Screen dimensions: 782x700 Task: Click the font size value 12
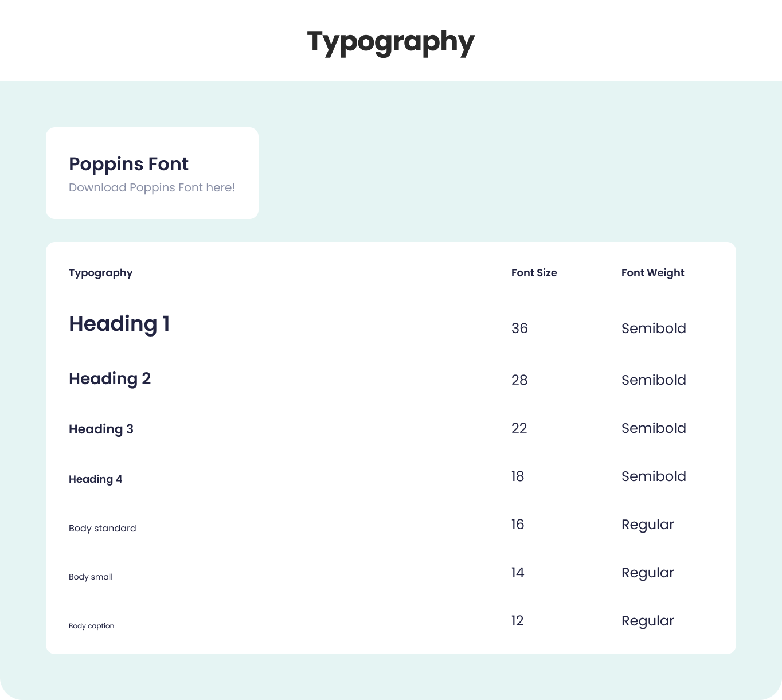click(517, 621)
